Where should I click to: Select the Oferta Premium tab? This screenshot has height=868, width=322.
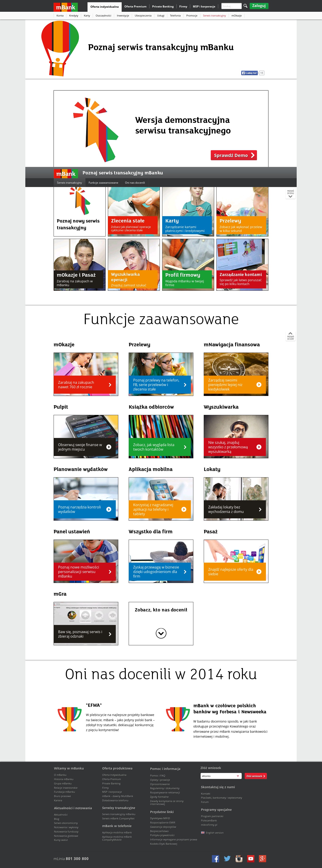pos(135,6)
